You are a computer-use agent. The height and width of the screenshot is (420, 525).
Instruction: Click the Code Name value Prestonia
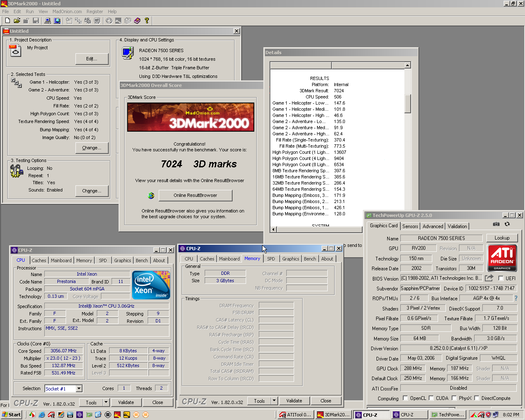[66, 281]
